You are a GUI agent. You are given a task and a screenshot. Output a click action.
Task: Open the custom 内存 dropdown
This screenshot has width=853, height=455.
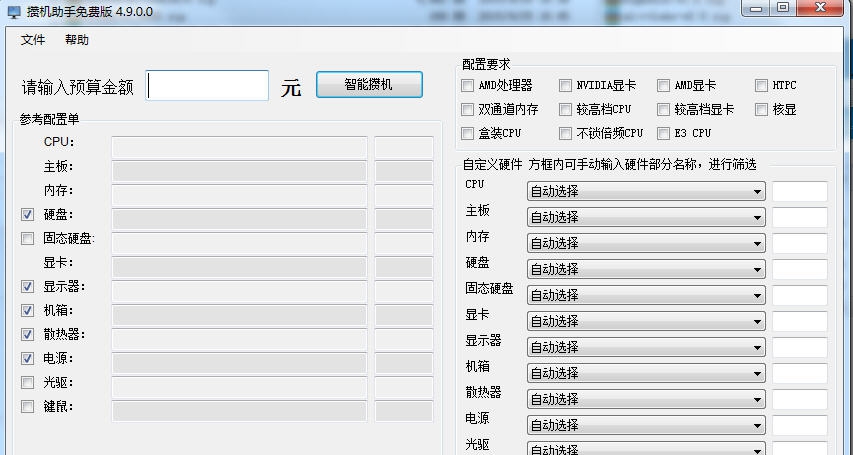pyautogui.click(x=646, y=243)
